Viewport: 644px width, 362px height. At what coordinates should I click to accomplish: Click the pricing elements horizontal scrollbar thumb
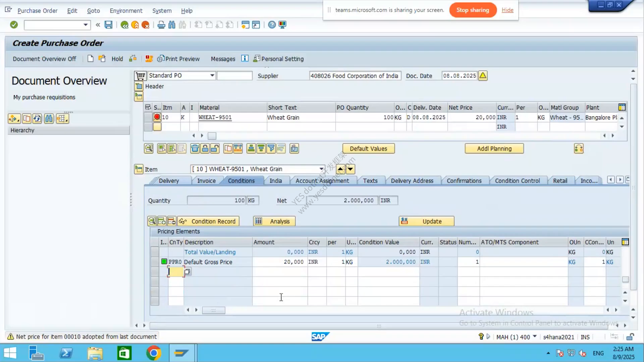pyautogui.click(x=213, y=310)
